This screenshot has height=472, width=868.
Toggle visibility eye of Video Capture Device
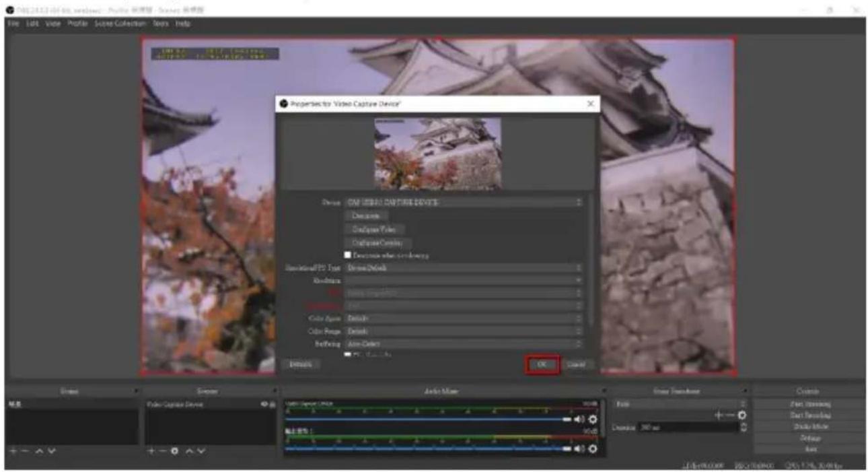click(x=266, y=405)
